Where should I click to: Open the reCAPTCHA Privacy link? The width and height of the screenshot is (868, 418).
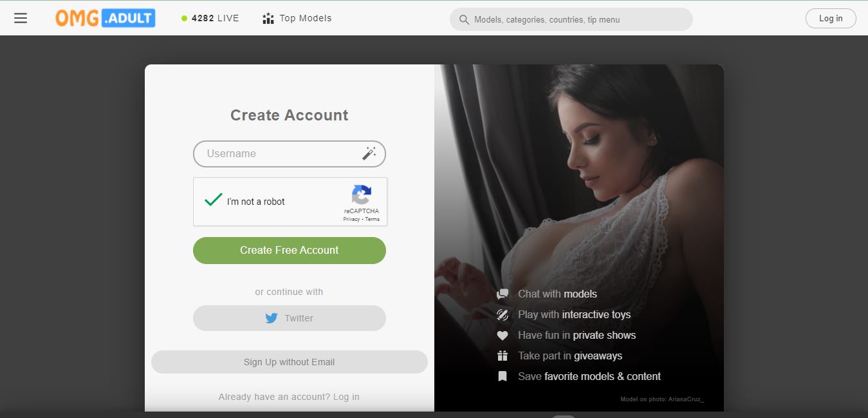click(x=351, y=219)
